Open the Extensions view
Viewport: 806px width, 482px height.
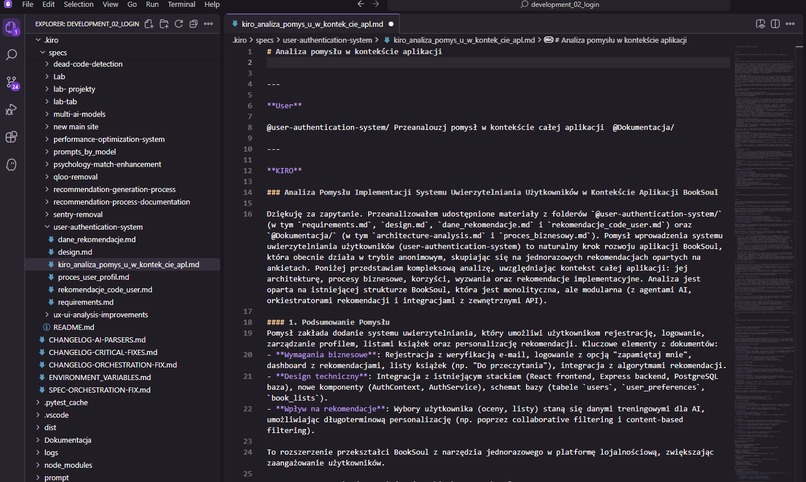coord(11,137)
